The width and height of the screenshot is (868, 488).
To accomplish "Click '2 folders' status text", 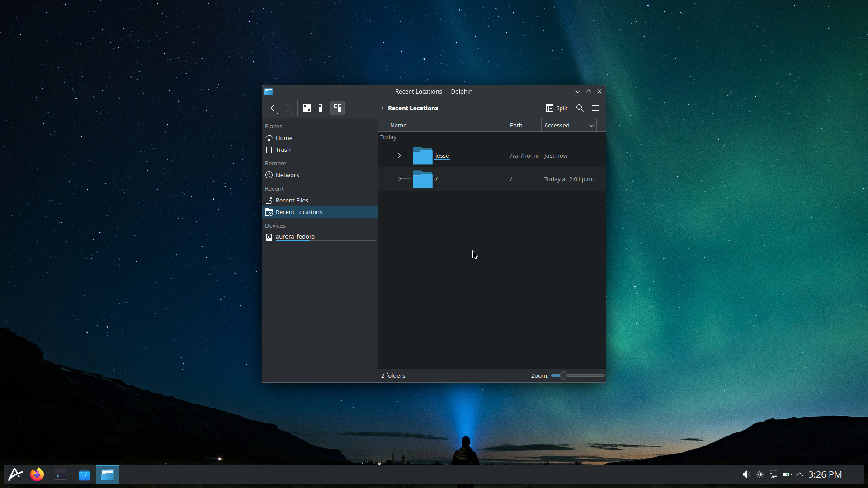I will coord(393,375).
